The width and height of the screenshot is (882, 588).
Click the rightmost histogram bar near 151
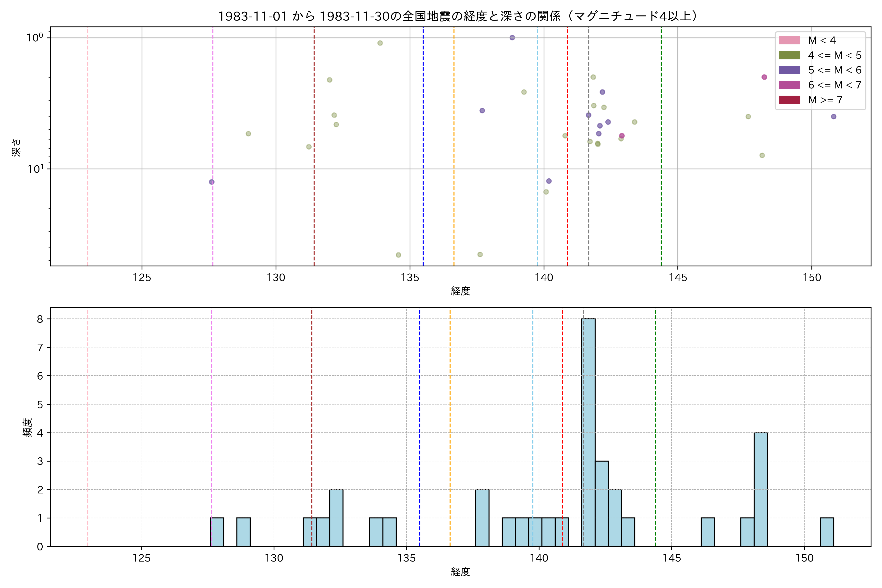[827, 532]
